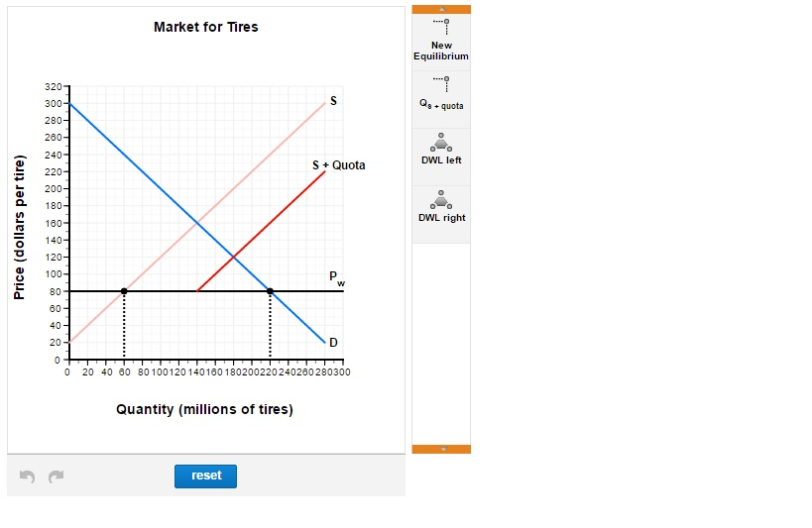Click the dotted drop line at quantity 60
The image size is (812, 528).
[x=124, y=327]
